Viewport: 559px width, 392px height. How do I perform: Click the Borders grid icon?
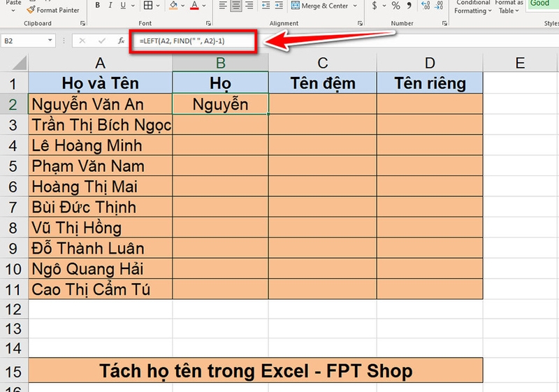(148, 6)
